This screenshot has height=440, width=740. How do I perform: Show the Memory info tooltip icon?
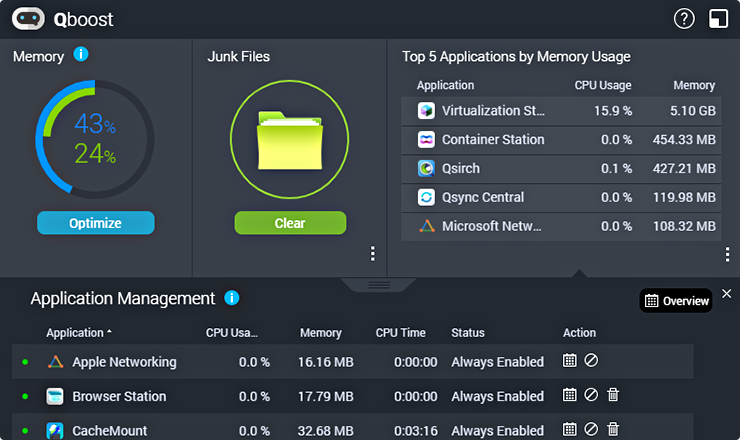[x=81, y=54]
